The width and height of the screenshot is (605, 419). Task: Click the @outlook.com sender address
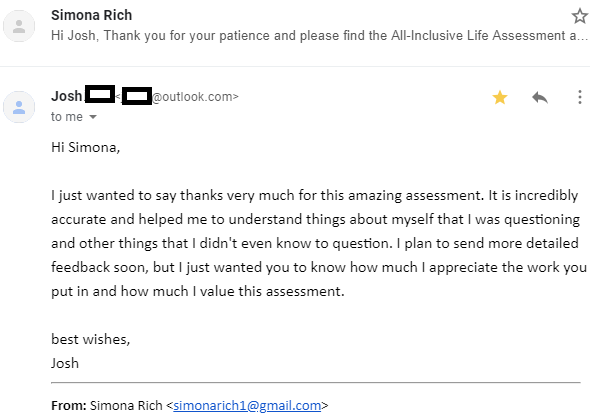click(195, 97)
